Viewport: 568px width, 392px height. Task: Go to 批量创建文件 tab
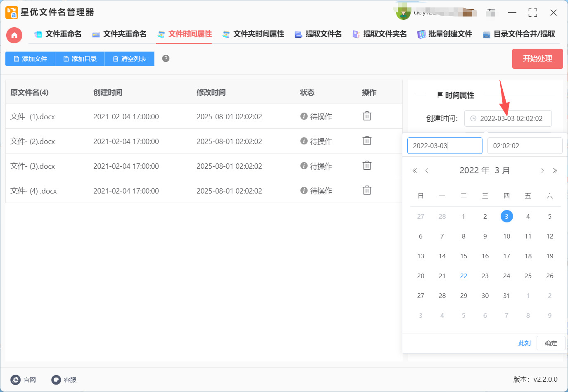click(x=444, y=34)
